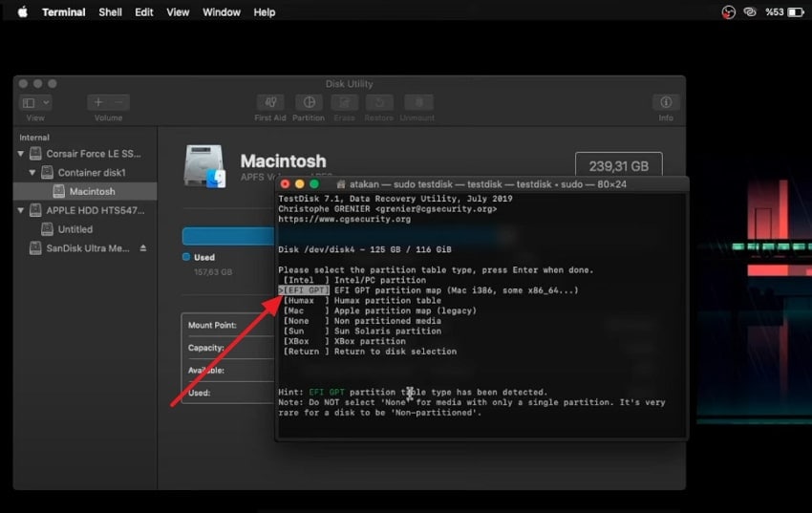Image resolution: width=812 pixels, height=513 pixels.
Task: Click the blue disk usage bar
Action: click(x=228, y=236)
